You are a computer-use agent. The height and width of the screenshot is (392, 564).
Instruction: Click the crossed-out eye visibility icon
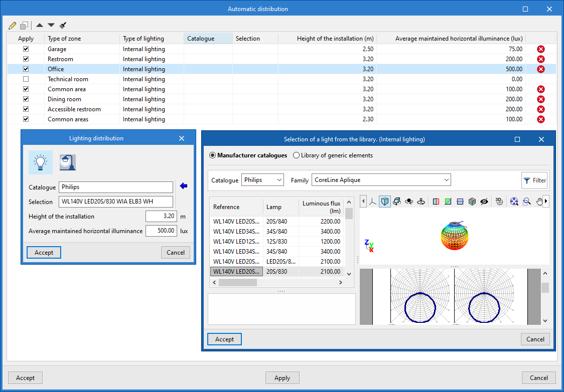(484, 202)
